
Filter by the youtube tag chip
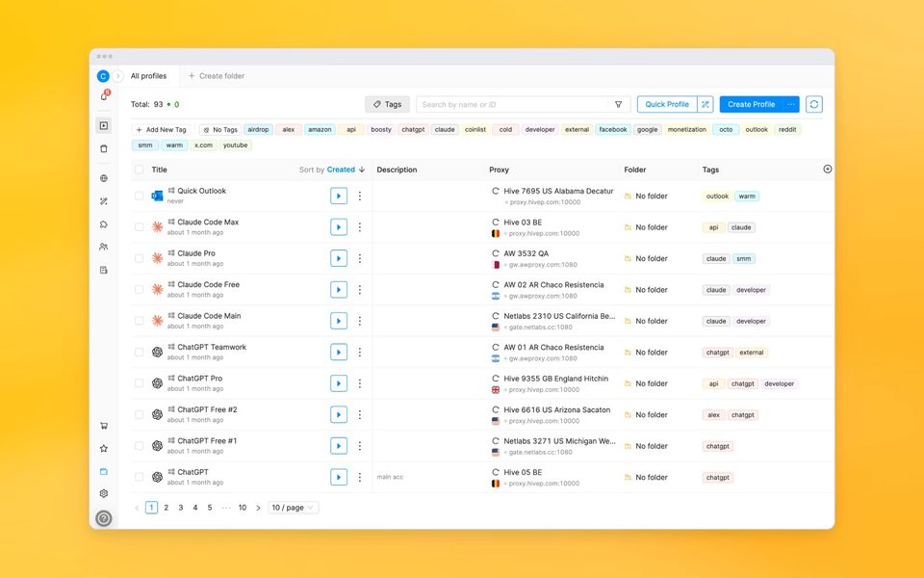(235, 145)
